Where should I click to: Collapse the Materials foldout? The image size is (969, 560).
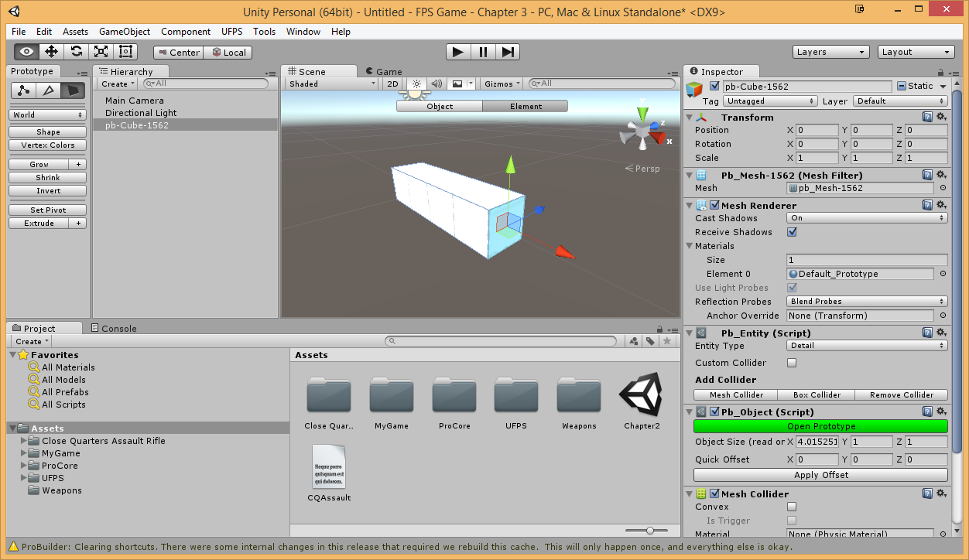coord(690,246)
